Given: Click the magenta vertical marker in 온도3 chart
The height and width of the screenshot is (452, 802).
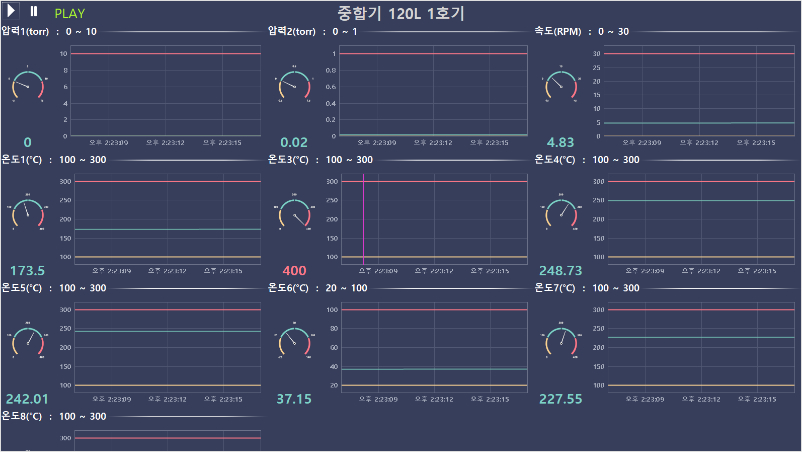Looking at the screenshot, I should click(x=364, y=219).
